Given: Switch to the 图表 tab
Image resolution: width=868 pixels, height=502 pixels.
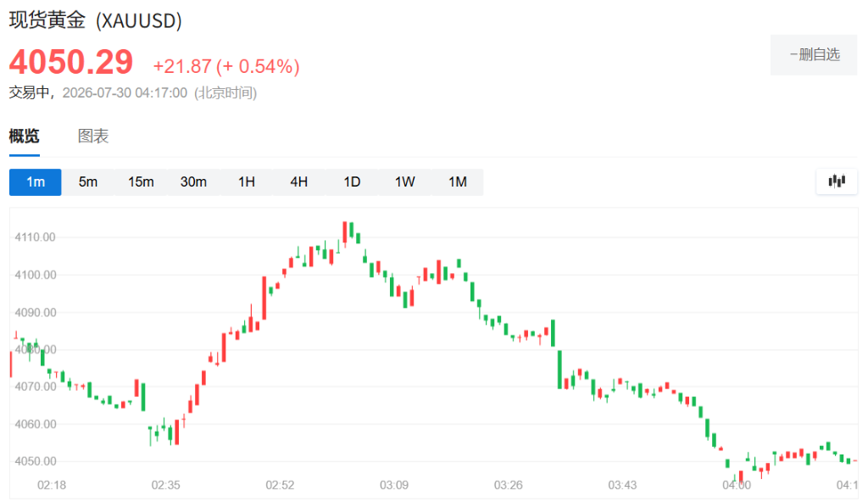Looking at the screenshot, I should [93, 136].
